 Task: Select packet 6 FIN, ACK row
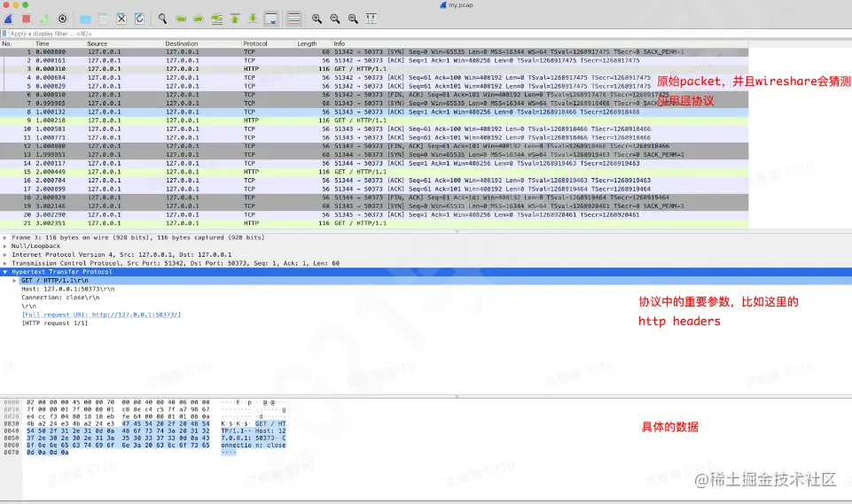(374, 95)
